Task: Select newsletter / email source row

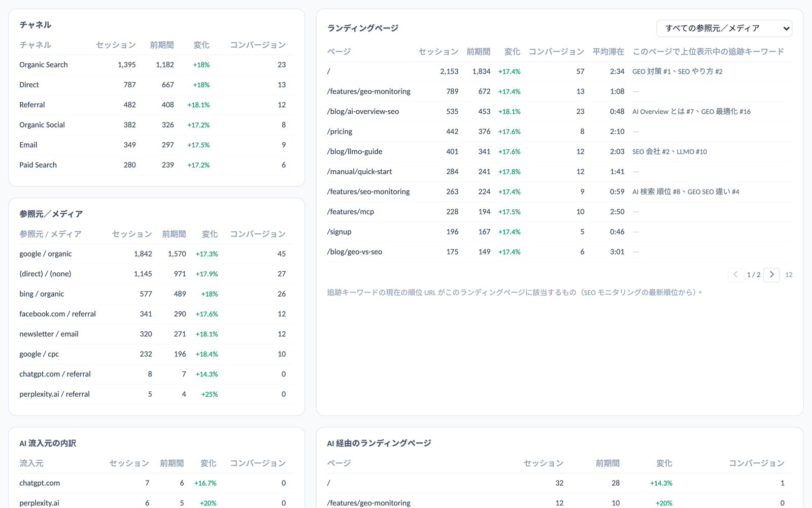Action: [156, 334]
